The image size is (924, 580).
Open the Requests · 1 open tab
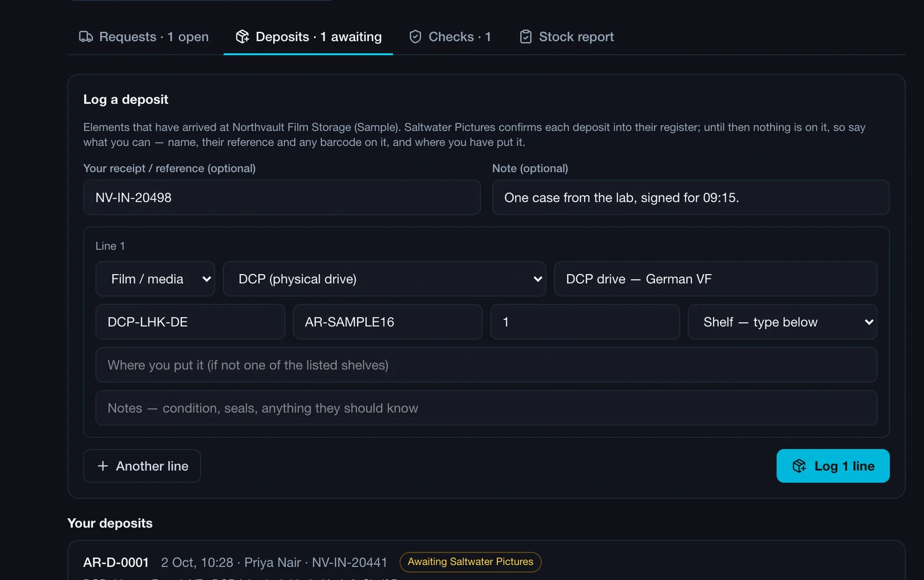pos(144,37)
